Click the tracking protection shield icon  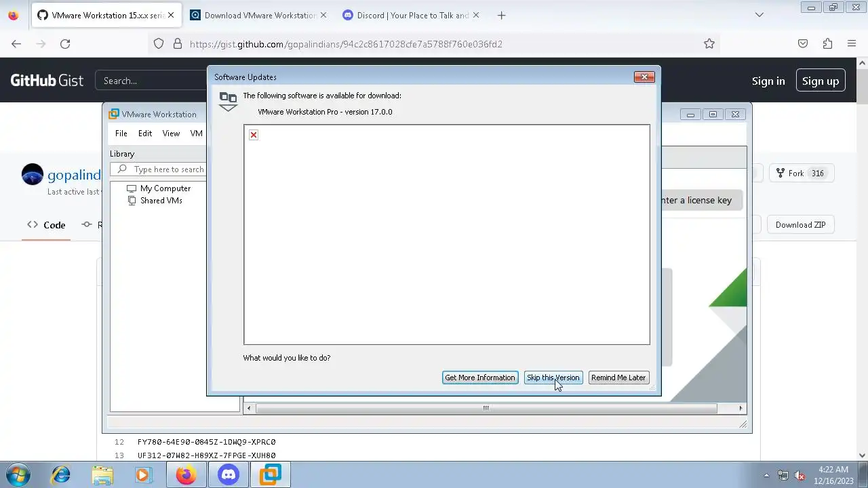(159, 43)
